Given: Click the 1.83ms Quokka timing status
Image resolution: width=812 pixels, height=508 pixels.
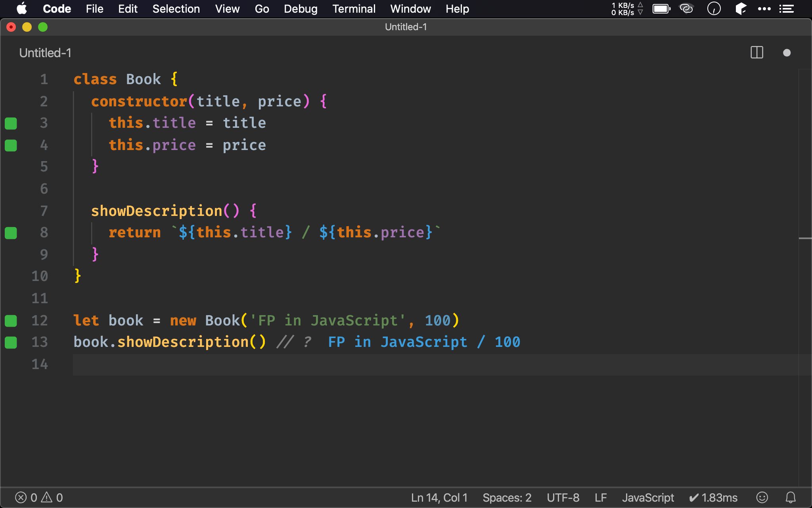Looking at the screenshot, I should coord(713,497).
